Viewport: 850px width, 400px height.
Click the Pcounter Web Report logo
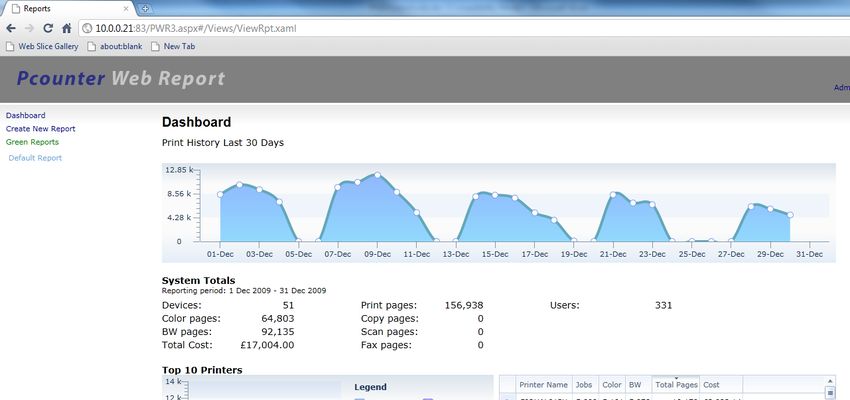[120, 79]
